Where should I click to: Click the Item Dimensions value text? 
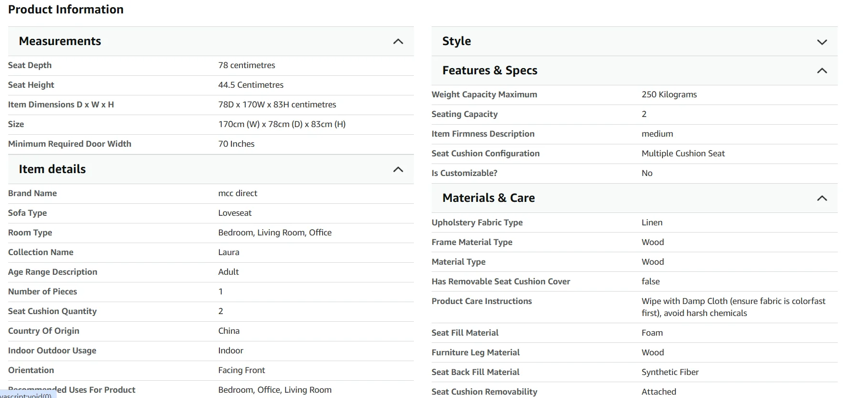(277, 105)
